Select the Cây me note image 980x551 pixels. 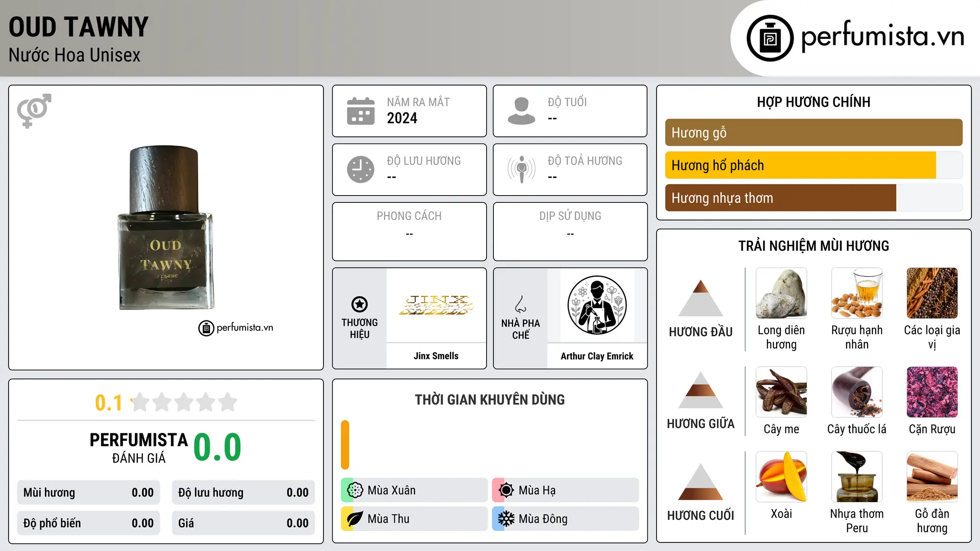click(781, 392)
